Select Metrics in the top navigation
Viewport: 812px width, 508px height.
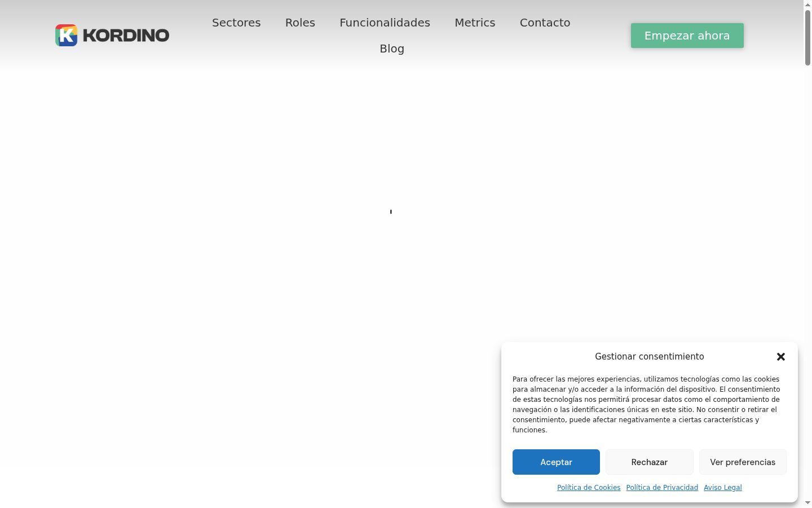pyautogui.click(x=475, y=23)
